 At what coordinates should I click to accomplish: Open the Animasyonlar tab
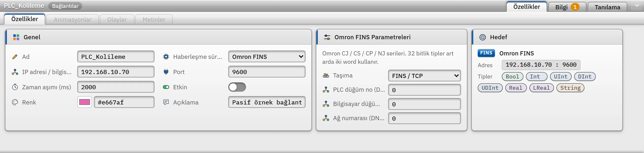(x=73, y=19)
